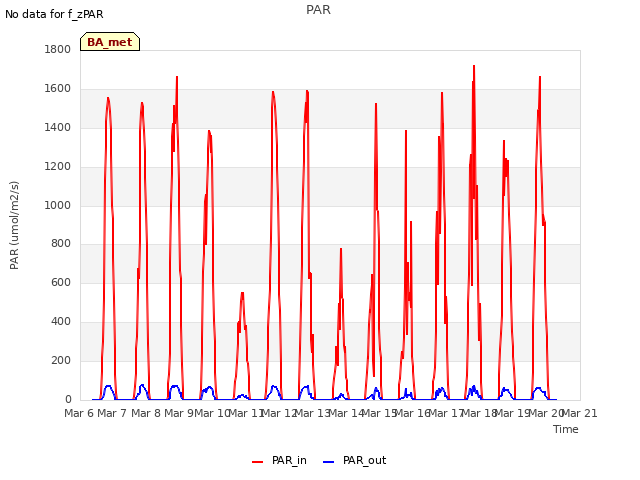Toggle the PAR_in legend entry
The width and height of the screenshot is (640, 480).
tap(279, 460)
